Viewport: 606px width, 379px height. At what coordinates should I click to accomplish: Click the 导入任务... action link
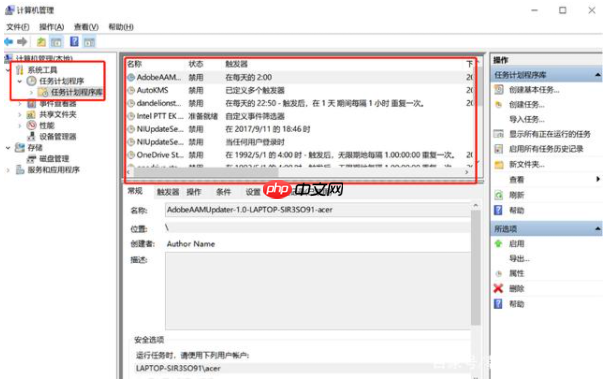point(527,119)
